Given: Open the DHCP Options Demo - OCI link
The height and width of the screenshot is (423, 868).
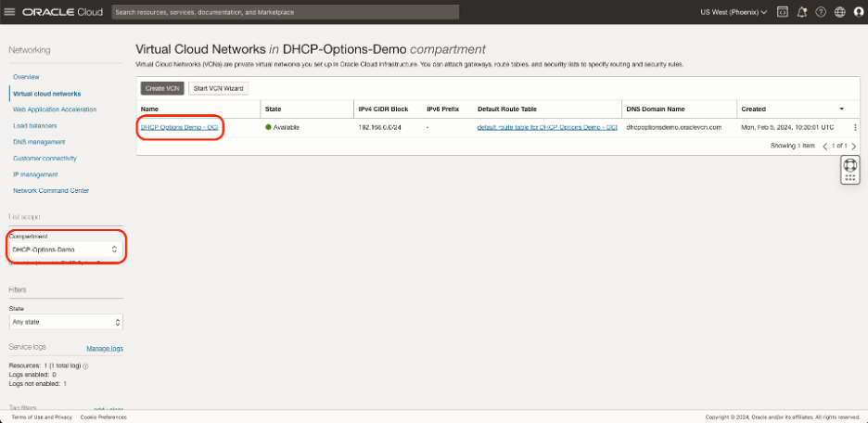Looking at the screenshot, I should [x=180, y=127].
